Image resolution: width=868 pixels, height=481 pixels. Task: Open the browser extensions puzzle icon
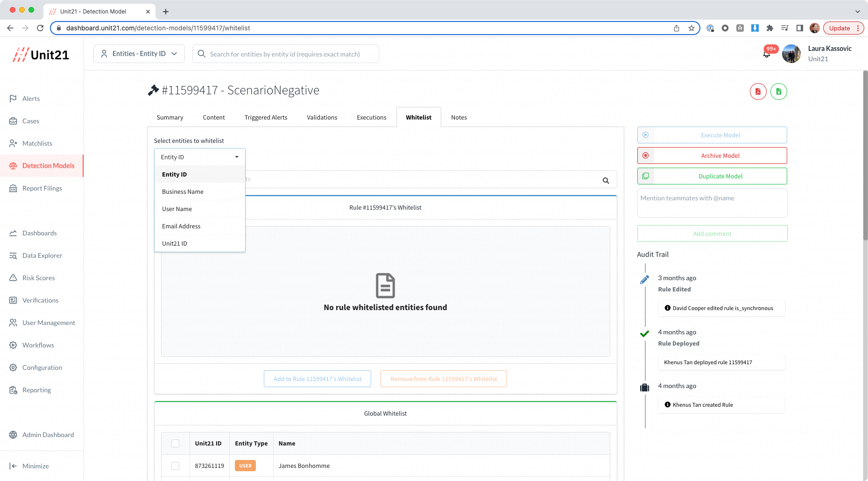tap(770, 28)
